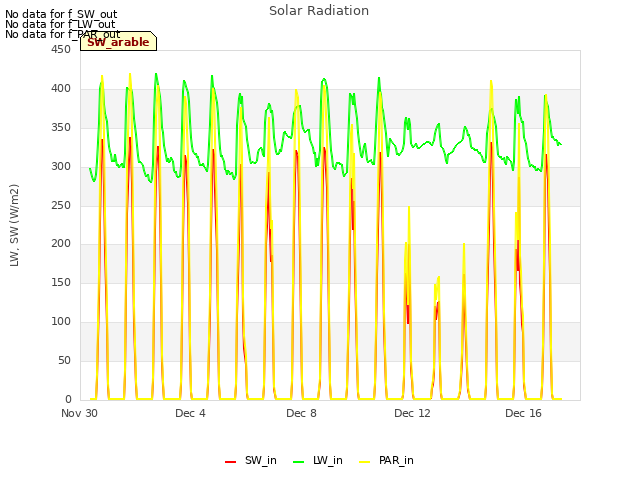Click the yellow PAR_in legend swatch

pyautogui.click(x=364, y=462)
